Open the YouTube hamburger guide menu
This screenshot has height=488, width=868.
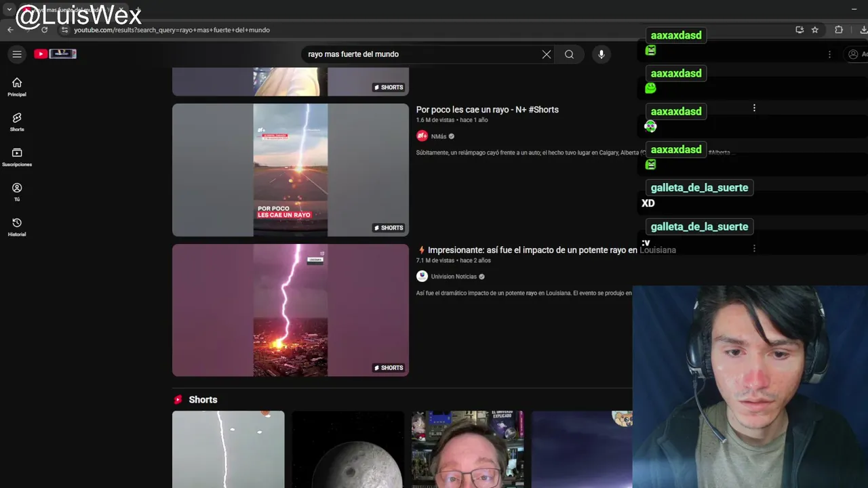tap(17, 54)
